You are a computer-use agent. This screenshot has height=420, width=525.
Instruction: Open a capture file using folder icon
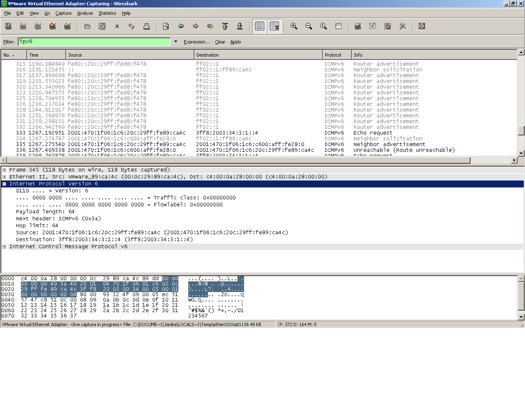pos(87,26)
